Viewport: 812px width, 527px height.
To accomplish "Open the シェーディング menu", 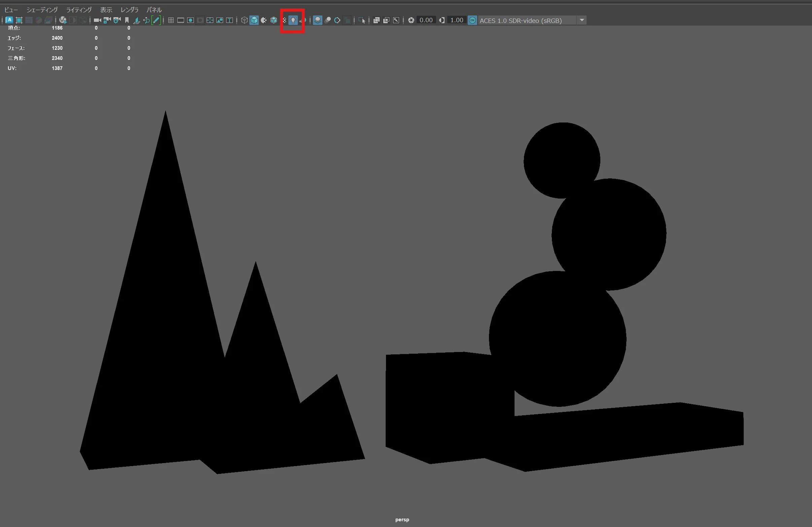I will pyautogui.click(x=42, y=10).
